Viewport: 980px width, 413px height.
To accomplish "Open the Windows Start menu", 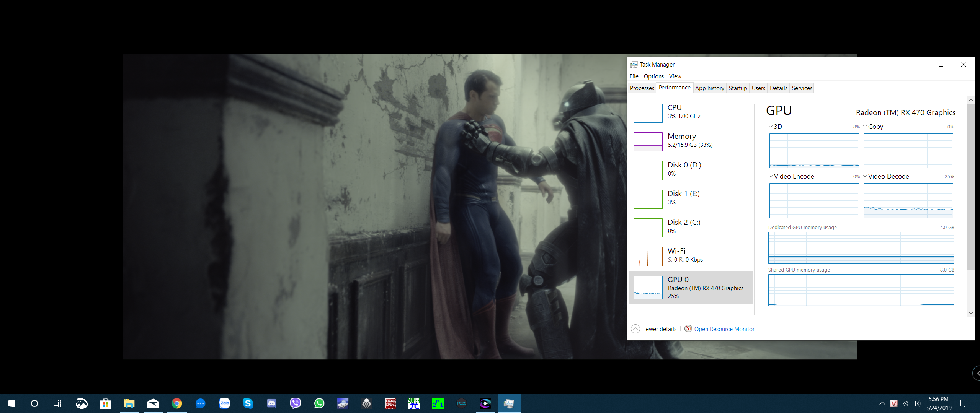I will (x=11, y=403).
